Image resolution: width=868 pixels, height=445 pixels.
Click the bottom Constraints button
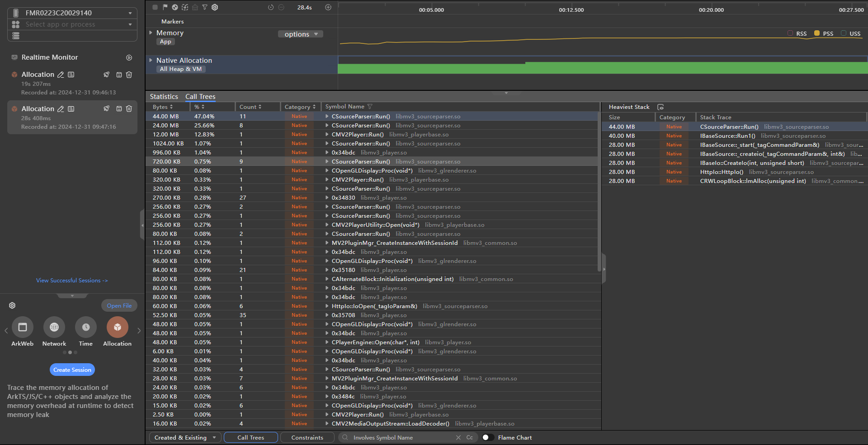click(x=307, y=437)
